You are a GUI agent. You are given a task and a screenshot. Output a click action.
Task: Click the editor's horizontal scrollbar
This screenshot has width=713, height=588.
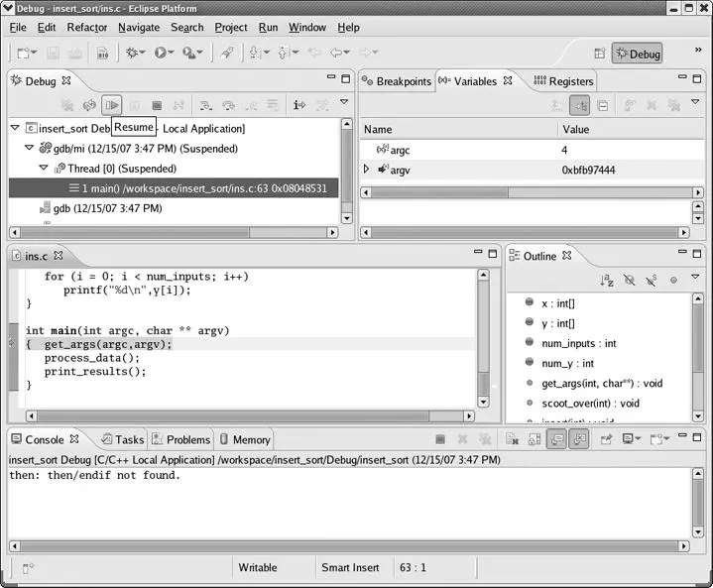[x=248, y=415]
